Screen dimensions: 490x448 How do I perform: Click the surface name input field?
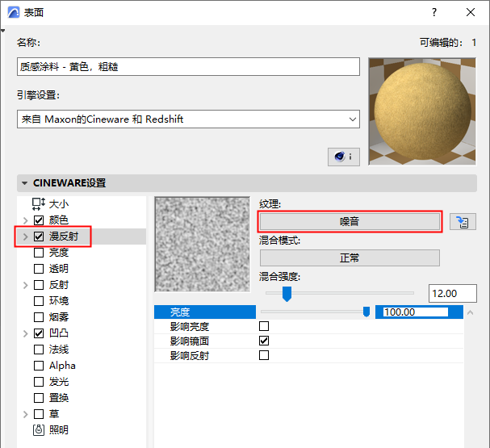click(x=188, y=66)
